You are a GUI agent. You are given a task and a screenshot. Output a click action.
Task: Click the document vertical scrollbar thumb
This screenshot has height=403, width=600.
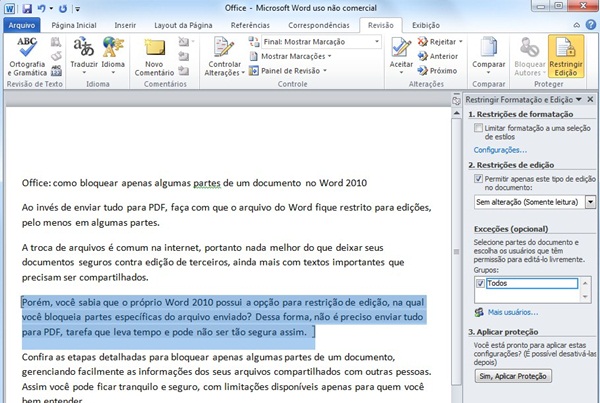tap(456, 251)
